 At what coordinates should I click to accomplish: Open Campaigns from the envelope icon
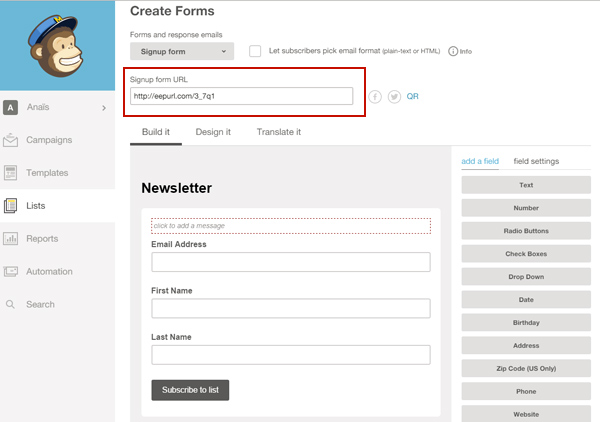point(11,140)
